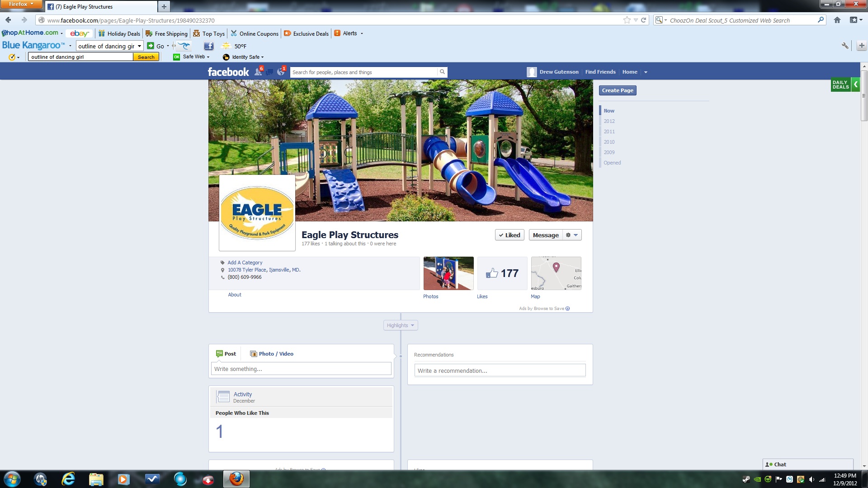Click the Steam tray icon
868x488 pixels.
pos(746,479)
